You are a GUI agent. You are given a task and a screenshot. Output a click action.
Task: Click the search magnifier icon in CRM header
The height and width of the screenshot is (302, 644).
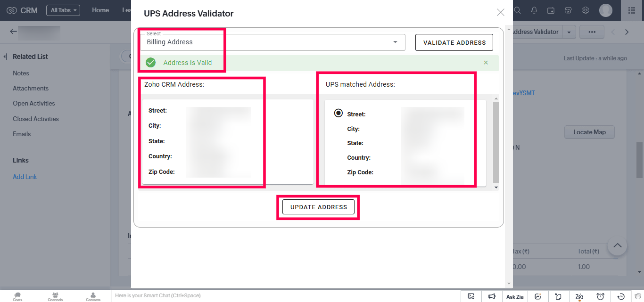point(517,10)
